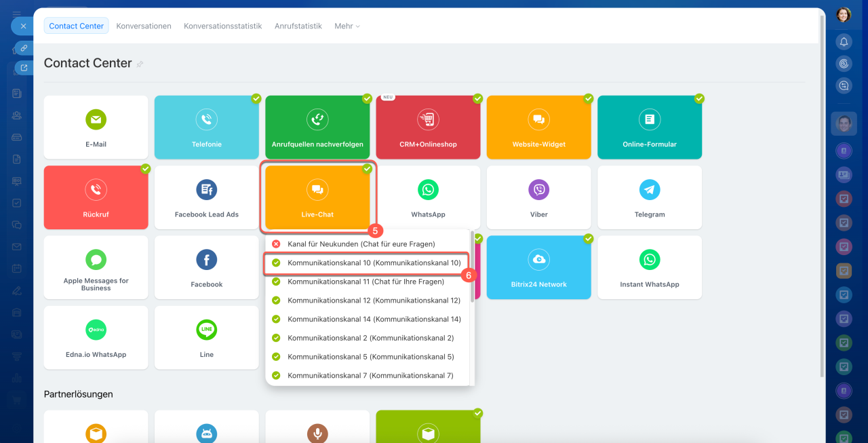Viewport: 868px width, 443px height.
Task: Open the Live-Chat channel dropdown tile
Action: [x=317, y=197]
